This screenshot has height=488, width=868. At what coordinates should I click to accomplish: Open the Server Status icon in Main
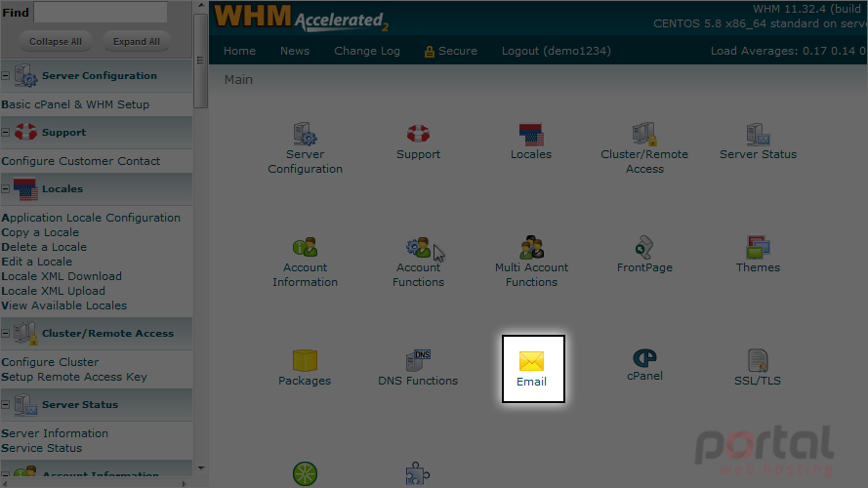pos(758,135)
